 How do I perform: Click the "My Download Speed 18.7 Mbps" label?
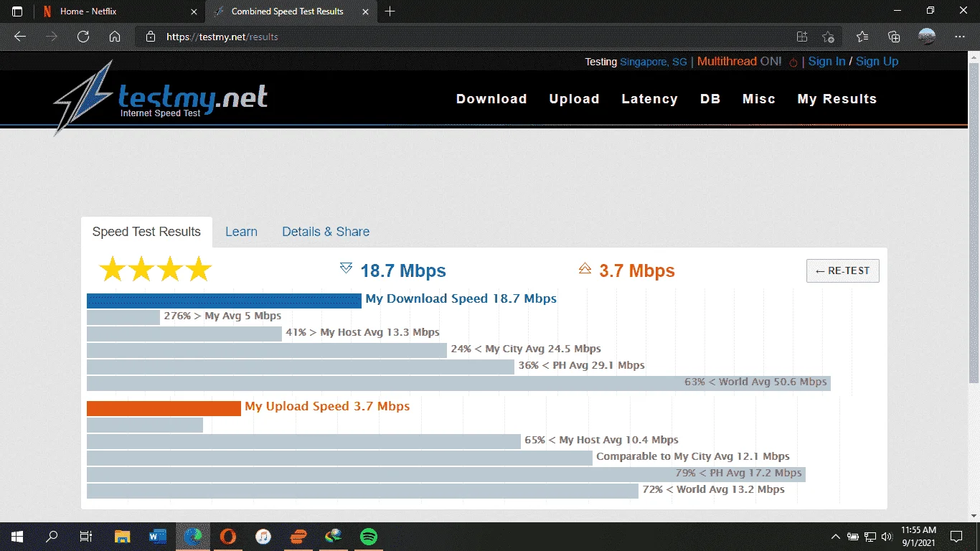click(x=461, y=299)
